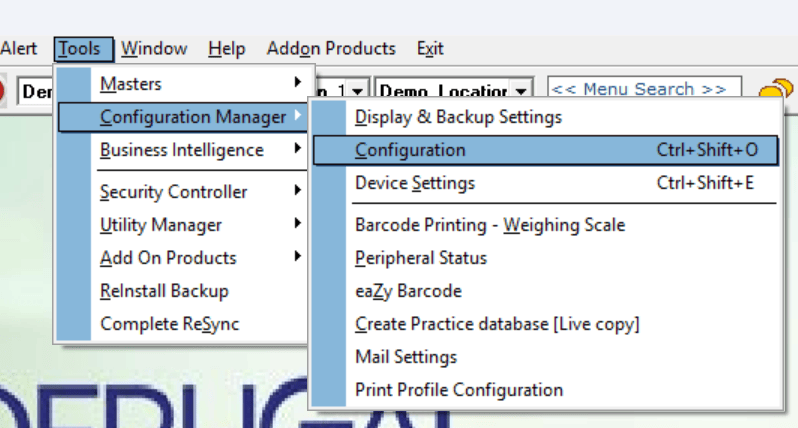
Task: Open Display & Backup Settings
Action: 458,117
